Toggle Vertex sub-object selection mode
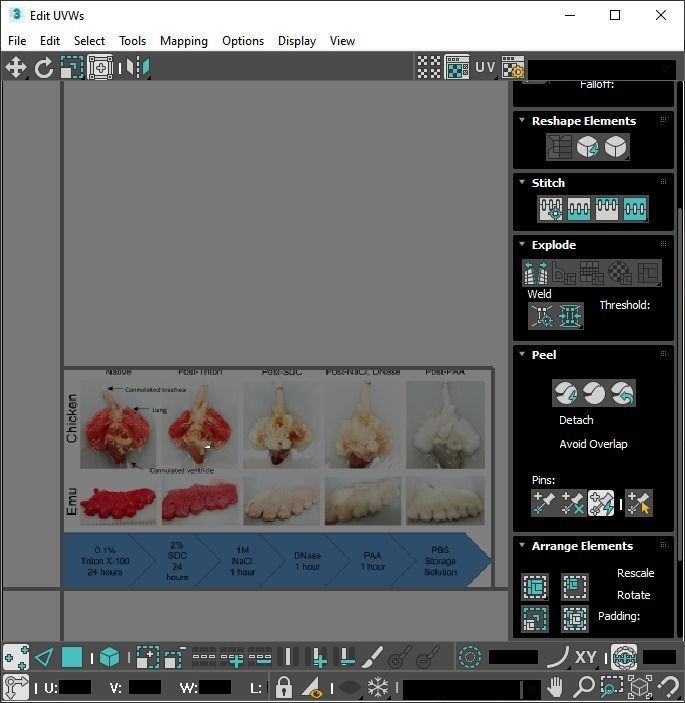The width and height of the screenshot is (685, 703). (16, 657)
